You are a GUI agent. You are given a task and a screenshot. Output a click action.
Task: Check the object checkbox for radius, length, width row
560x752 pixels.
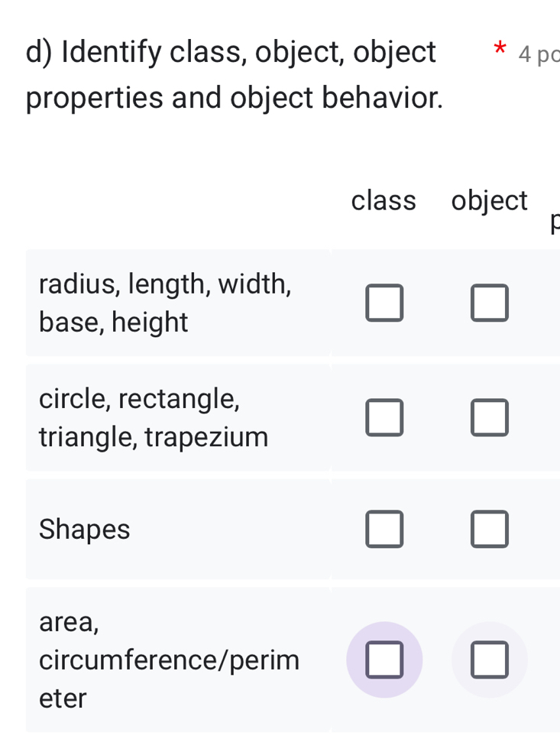(490, 303)
